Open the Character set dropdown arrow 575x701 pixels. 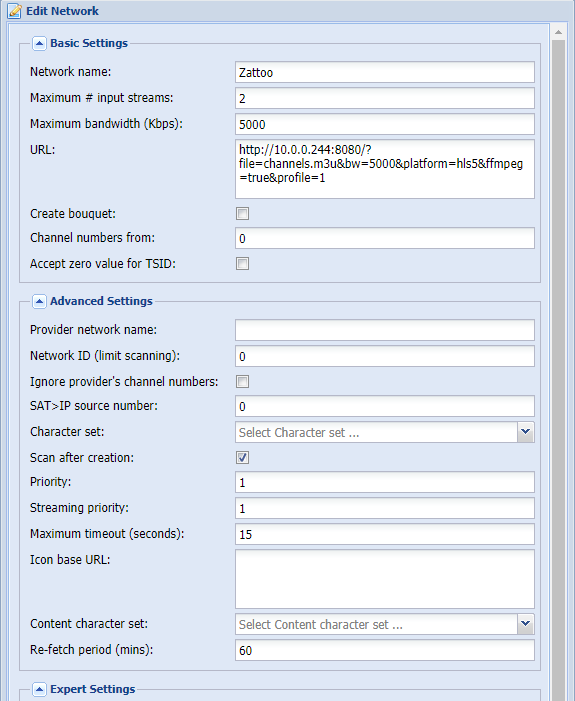click(526, 432)
